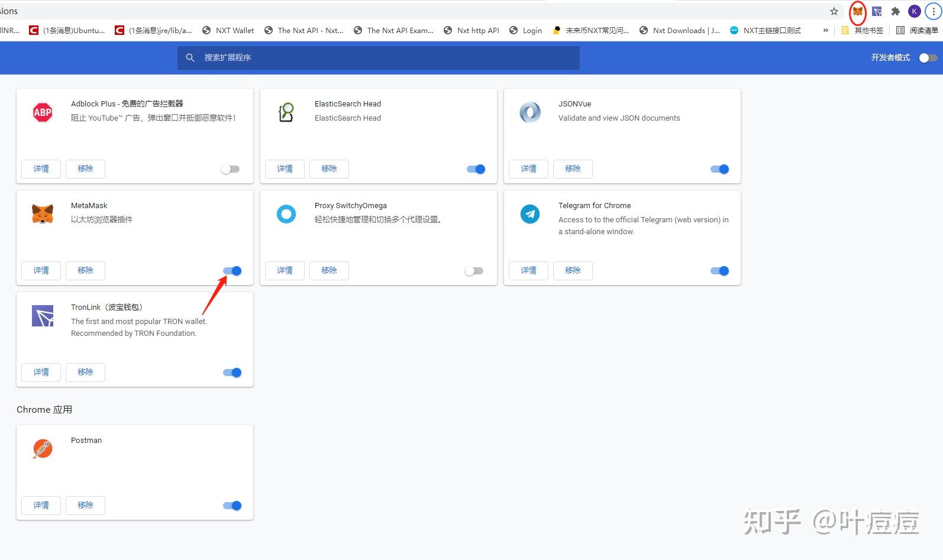Viewport: 943px width, 560px height.
Task: Turn off the MetaMask extension toggle
Action: [x=232, y=271]
